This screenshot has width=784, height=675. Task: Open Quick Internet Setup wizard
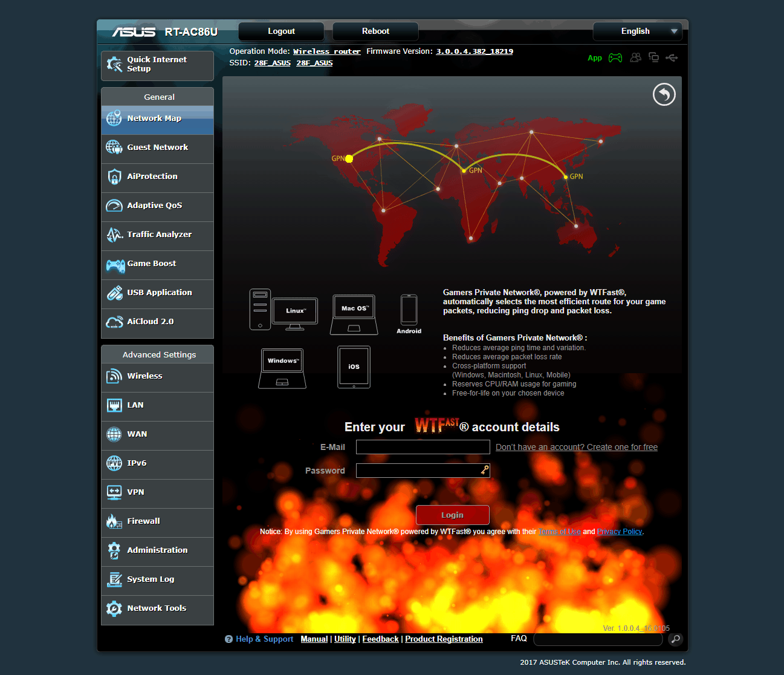pyautogui.click(x=157, y=65)
